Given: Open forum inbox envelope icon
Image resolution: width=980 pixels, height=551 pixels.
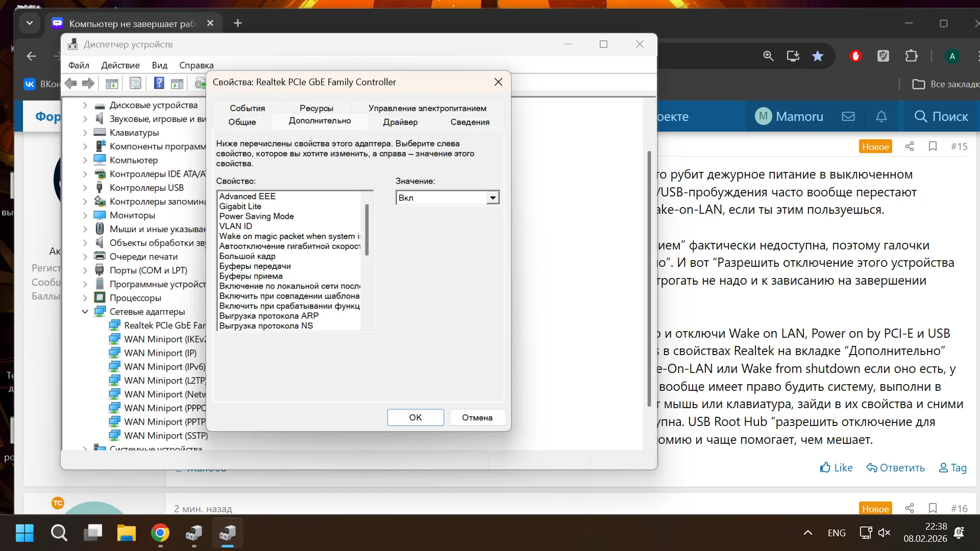Looking at the screenshot, I should pos(848,116).
